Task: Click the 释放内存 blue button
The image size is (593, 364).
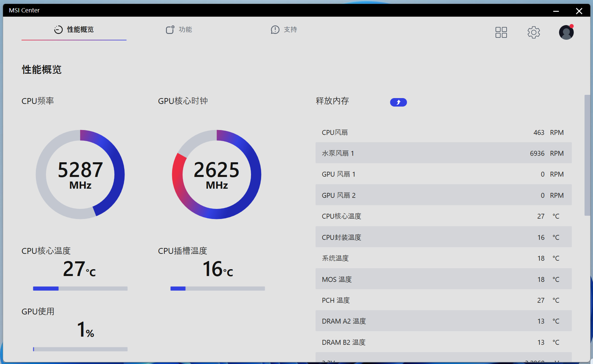Action: [398, 102]
